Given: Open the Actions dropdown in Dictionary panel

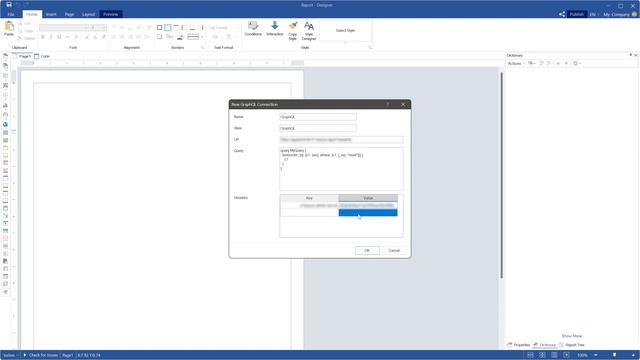Looking at the screenshot, I should pyautogui.click(x=516, y=64).
